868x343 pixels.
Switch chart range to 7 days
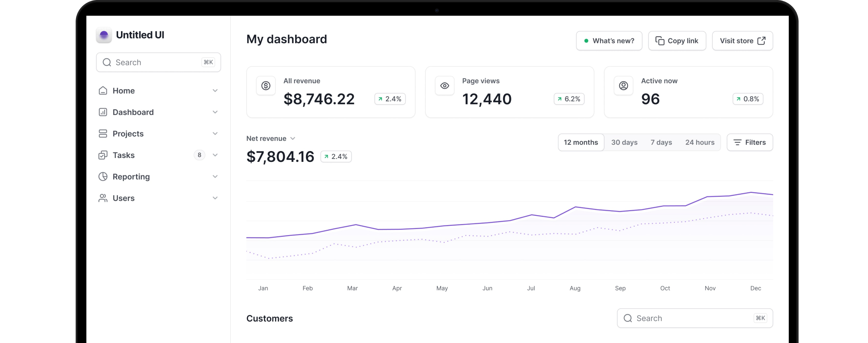coord(661,142)
